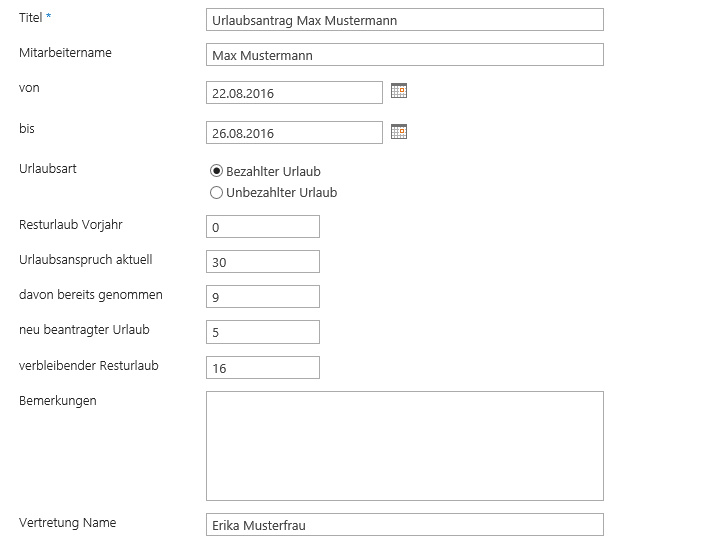Click the 'Urlaubsart' field label

(x=48, y=168)
